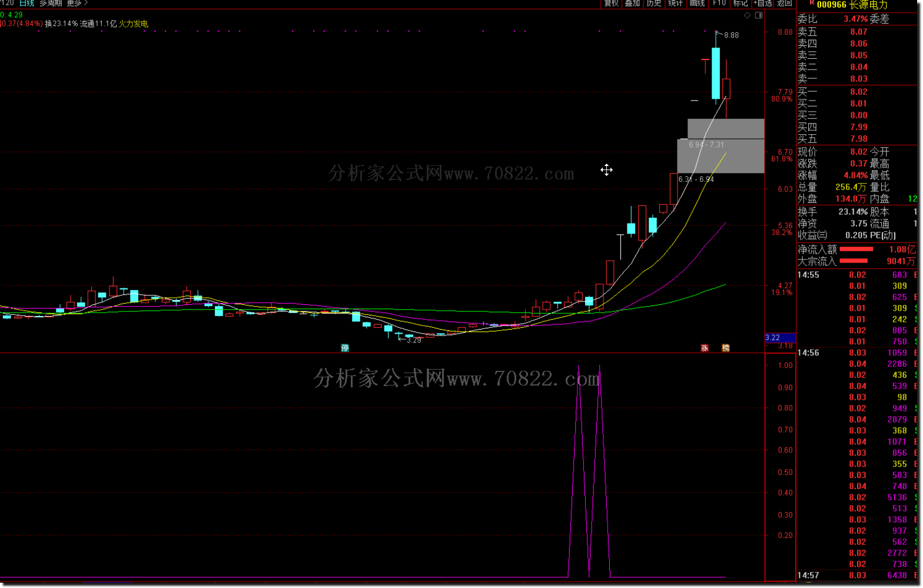Open the 历史 history button

pyautogui.click(x=653, y=4)
